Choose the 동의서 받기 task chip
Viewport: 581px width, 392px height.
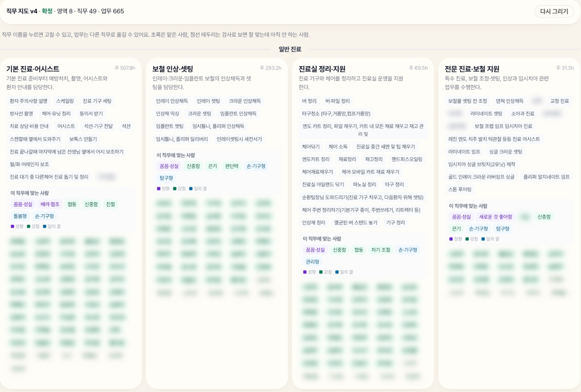[91, 114]
